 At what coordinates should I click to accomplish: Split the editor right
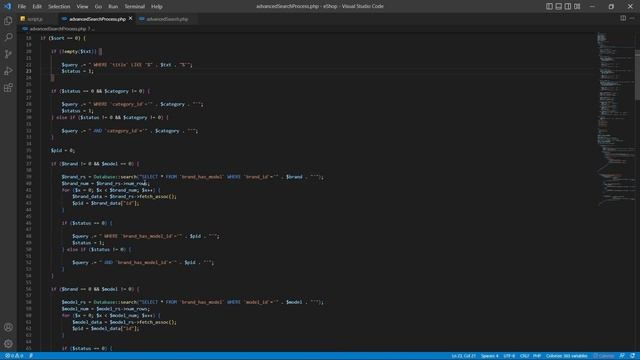[x=623, y=18]
